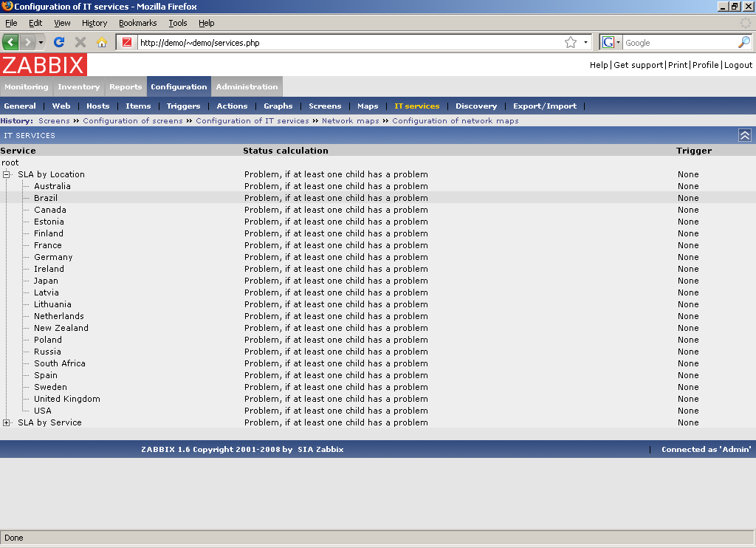Click the root service node
The width and height of the screenshot is (756, 548).
10,162
